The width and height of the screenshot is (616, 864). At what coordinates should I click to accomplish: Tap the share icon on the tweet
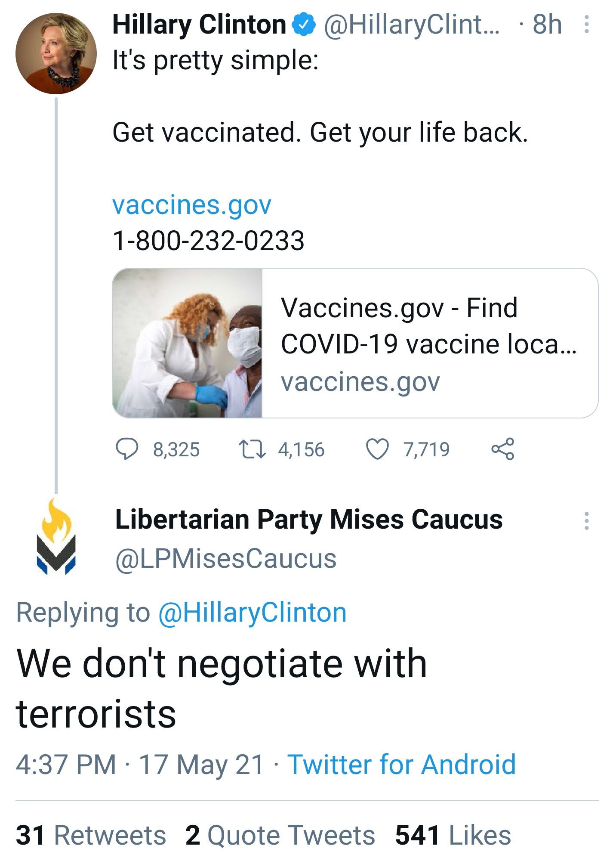tap(502, 449)
